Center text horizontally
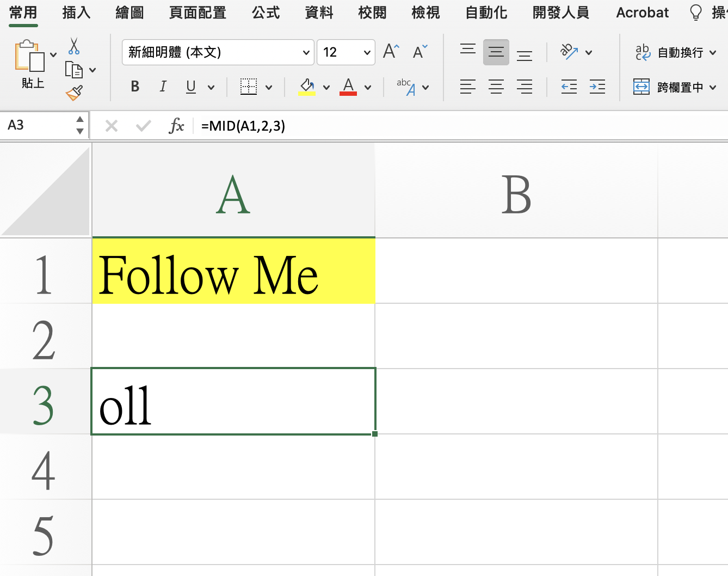728x576 pixels. (496, 87)
